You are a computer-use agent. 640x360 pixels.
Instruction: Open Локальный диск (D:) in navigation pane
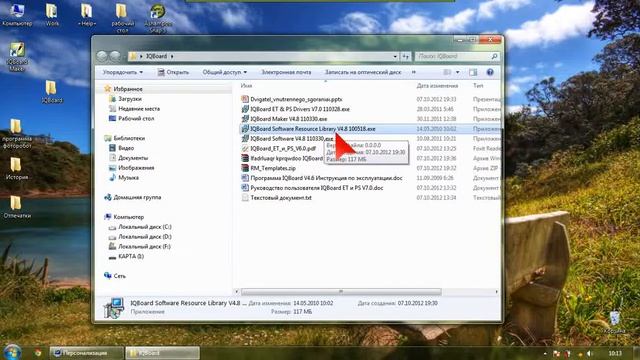[x=144, y=236]
